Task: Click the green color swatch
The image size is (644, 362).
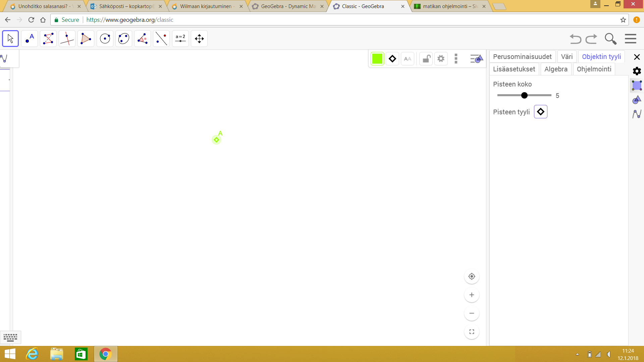Action: tap(377, 59)
